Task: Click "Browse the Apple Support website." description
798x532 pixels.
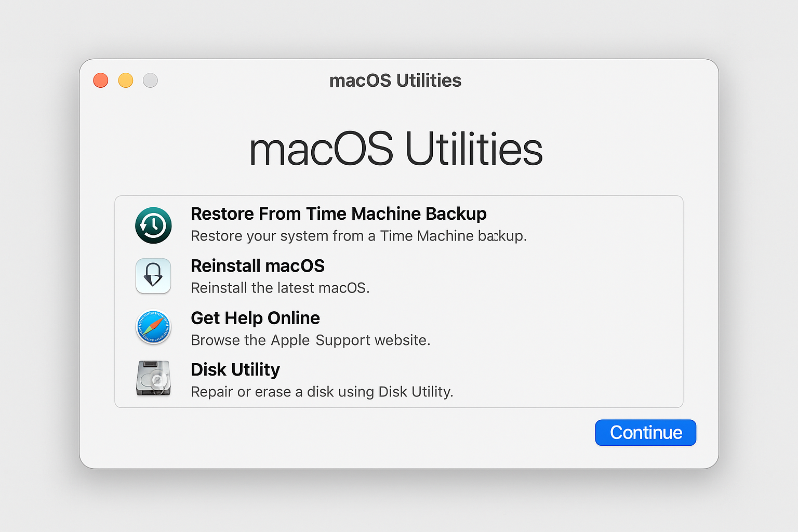Action: point(311,340)
